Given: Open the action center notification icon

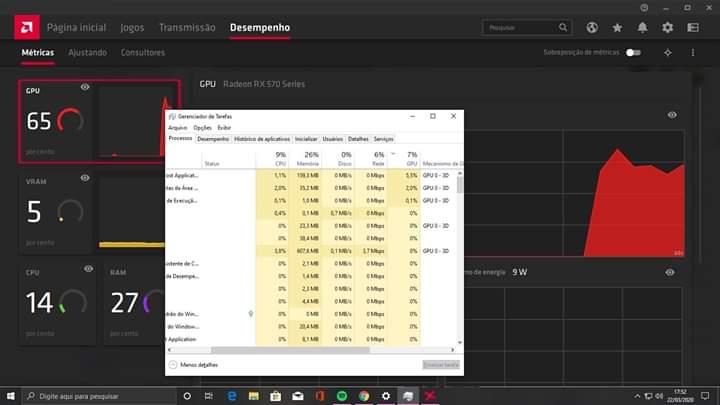Looking at the screenshot, I should tap(705, 396).
